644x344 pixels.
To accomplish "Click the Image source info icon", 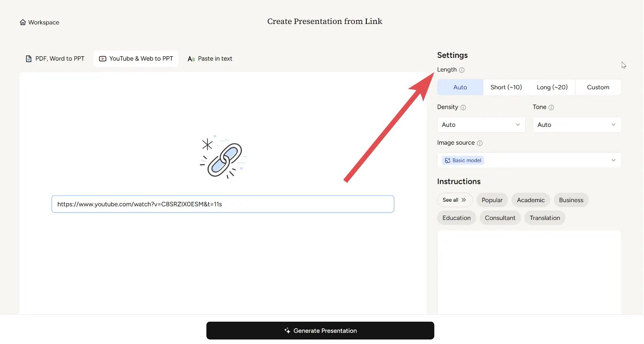I will [480, 143].
